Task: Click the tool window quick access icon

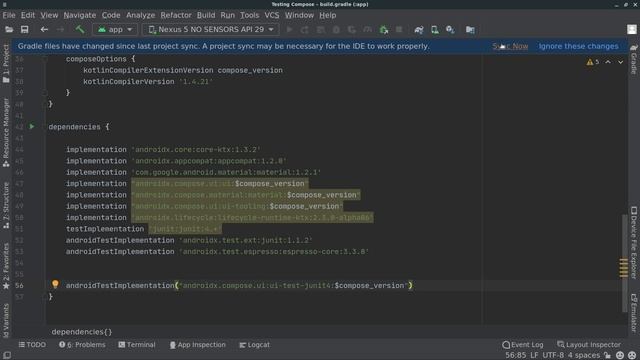Action: (x=7, y=356)
